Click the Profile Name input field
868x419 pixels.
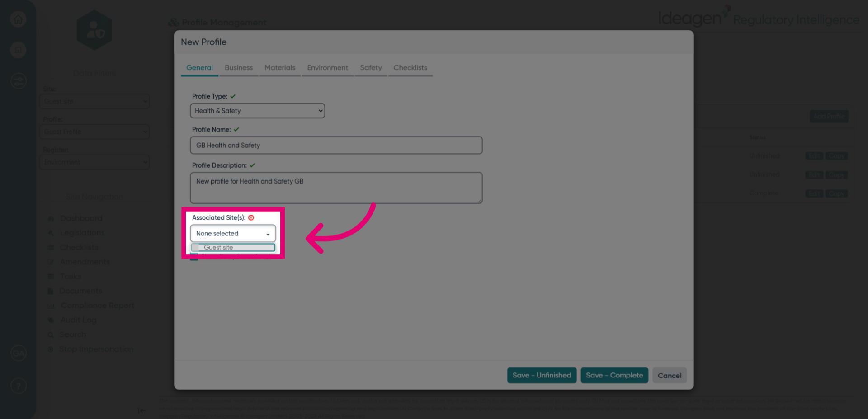[336, 145]
